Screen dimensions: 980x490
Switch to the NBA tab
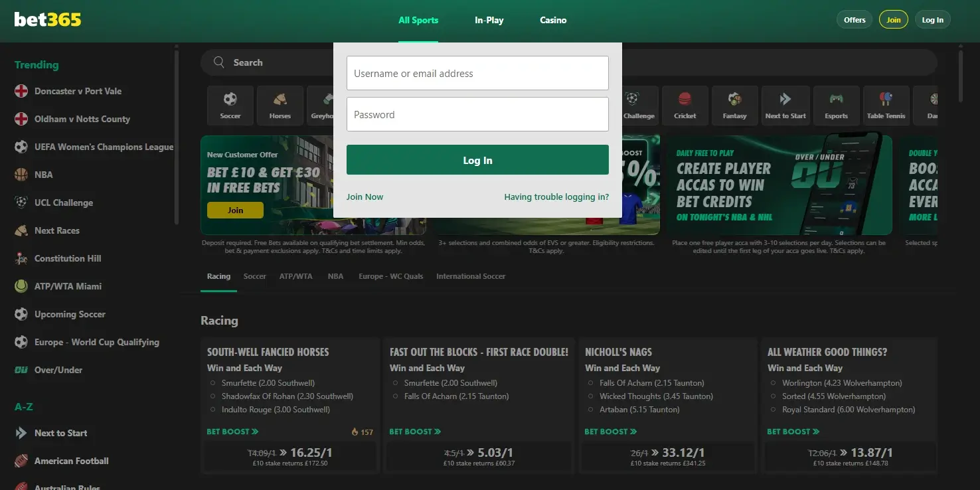pyautogui.click(x=335, y=276)
